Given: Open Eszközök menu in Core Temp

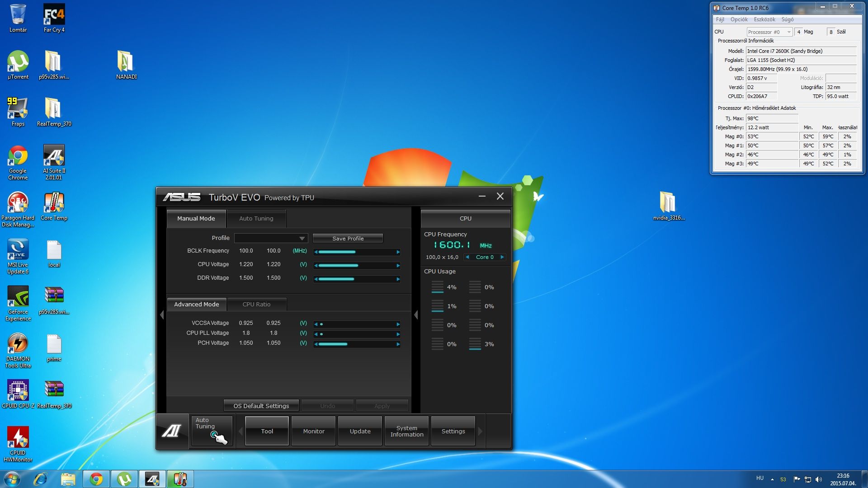Looking at the screenshot, I should (x=764, y=19).
